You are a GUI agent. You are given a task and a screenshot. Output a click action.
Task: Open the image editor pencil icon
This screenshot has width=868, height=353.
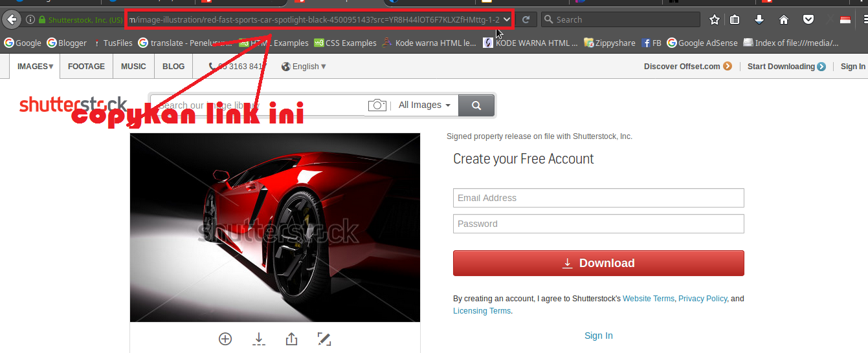(324, 339)
